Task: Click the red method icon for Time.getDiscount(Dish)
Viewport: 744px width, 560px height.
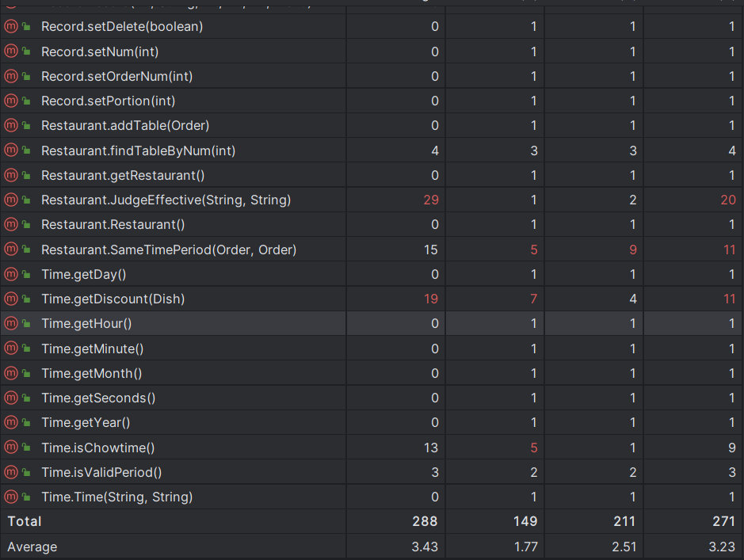Action: (x=11, y=299)
